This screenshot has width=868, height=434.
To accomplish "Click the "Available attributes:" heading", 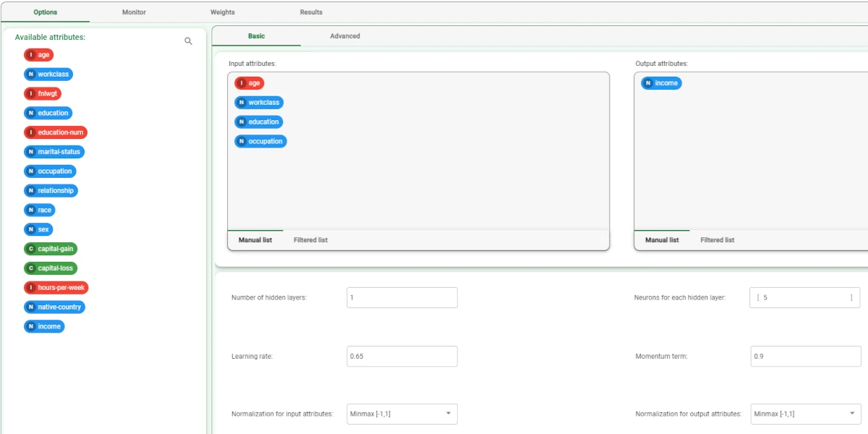I will pyautogui.click(x=50, y=37).
